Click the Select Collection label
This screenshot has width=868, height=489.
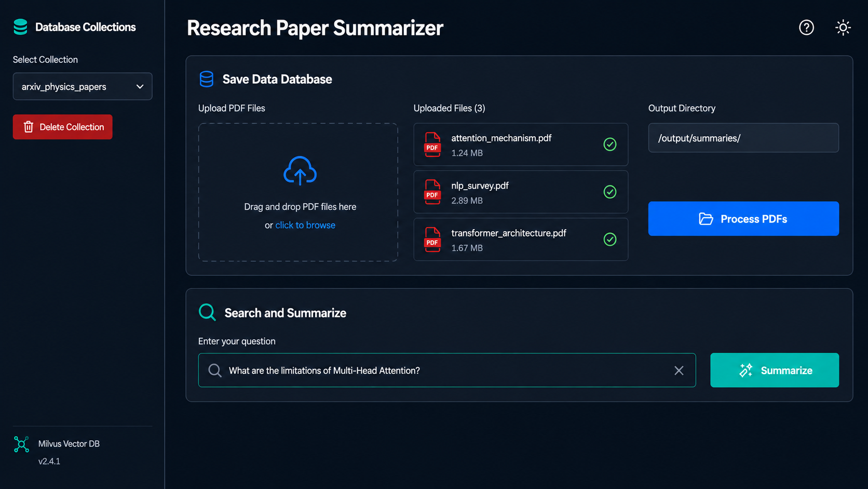pyautogui.click(x=45, y=60)
